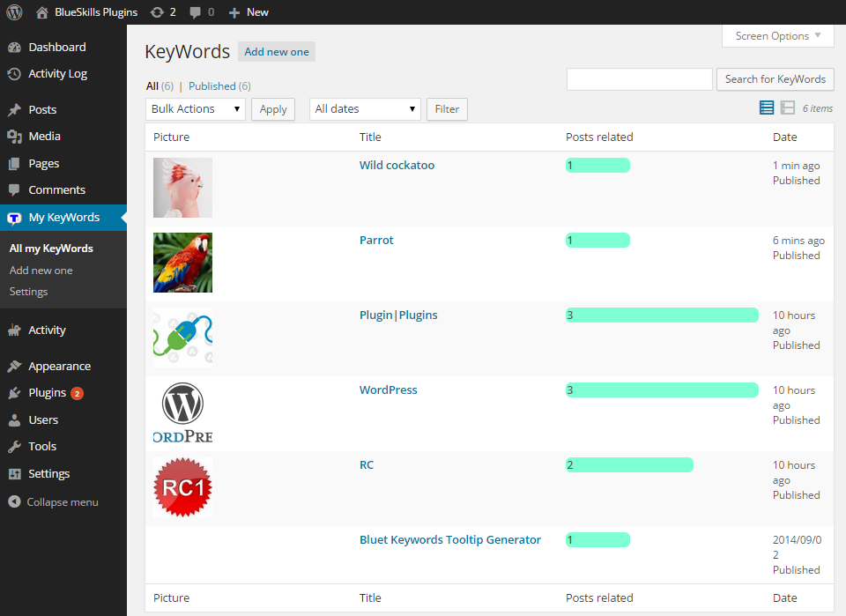
Task: Filter list by Published keywords
Action: pos(212,86)
